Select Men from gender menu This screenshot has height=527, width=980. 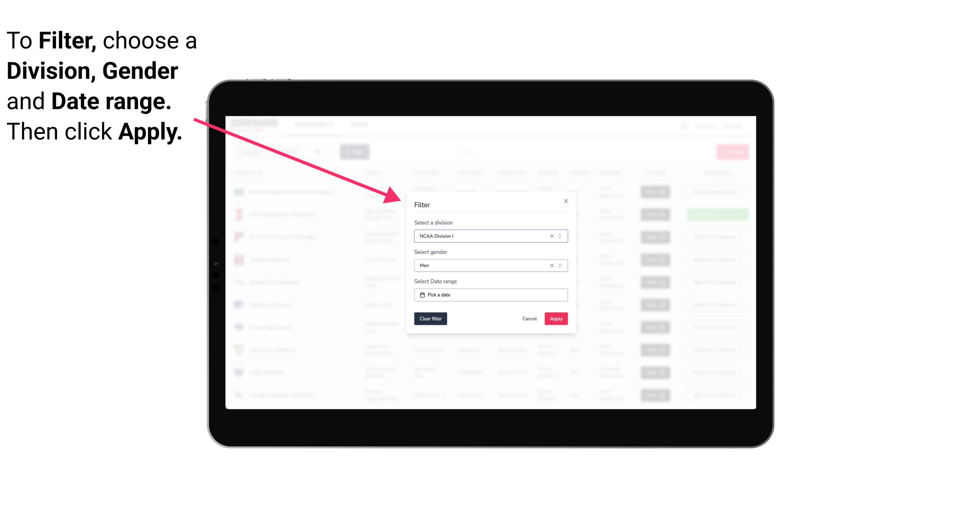click(490, 265)
